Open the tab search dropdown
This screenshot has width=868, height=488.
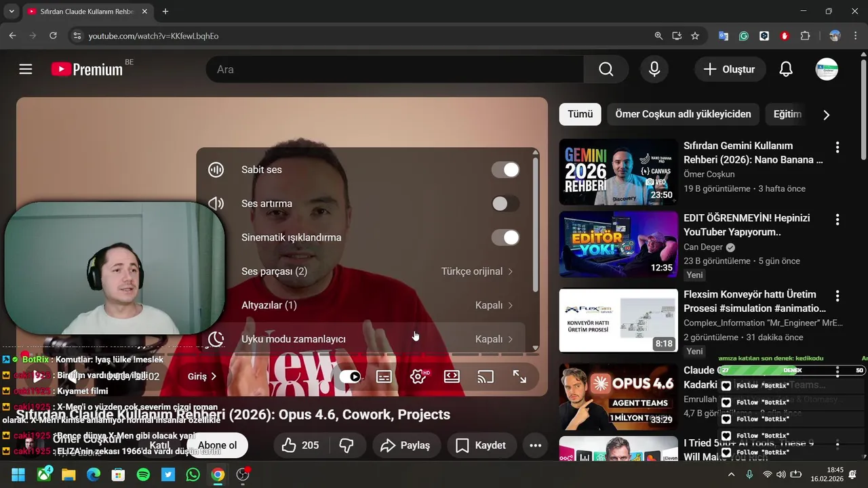[11, 12]
